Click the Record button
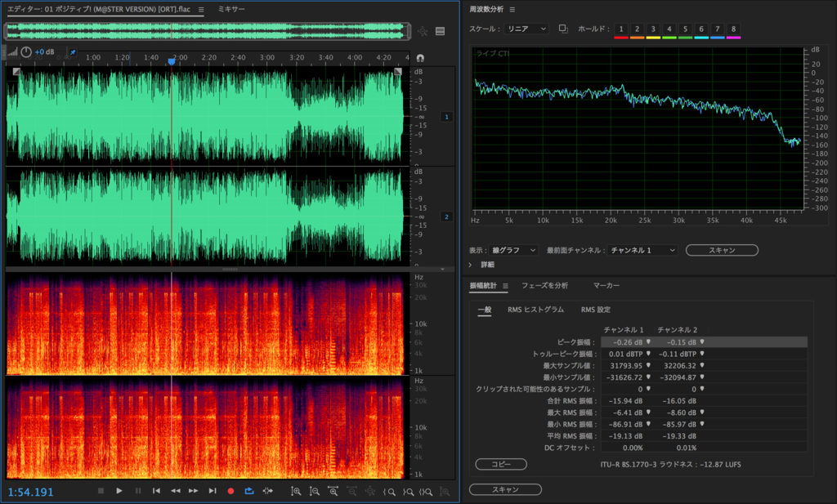 point(231,491)
